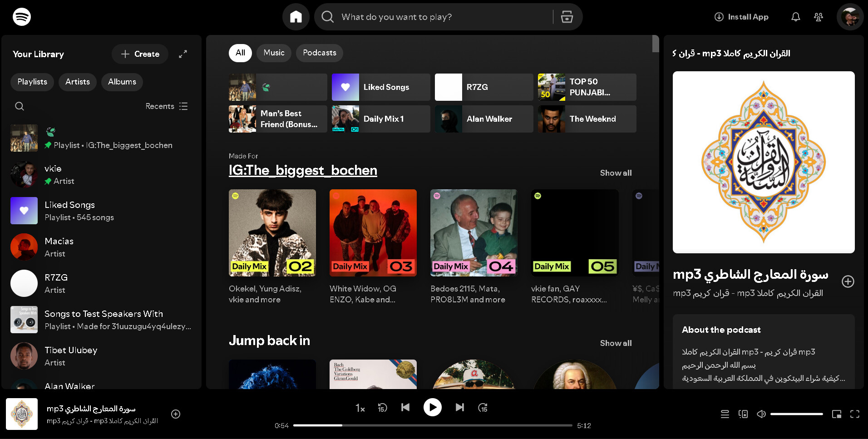868x439 pixels.
Task: Mute the volume speaker icon
Action: click(x=761, y=414)
